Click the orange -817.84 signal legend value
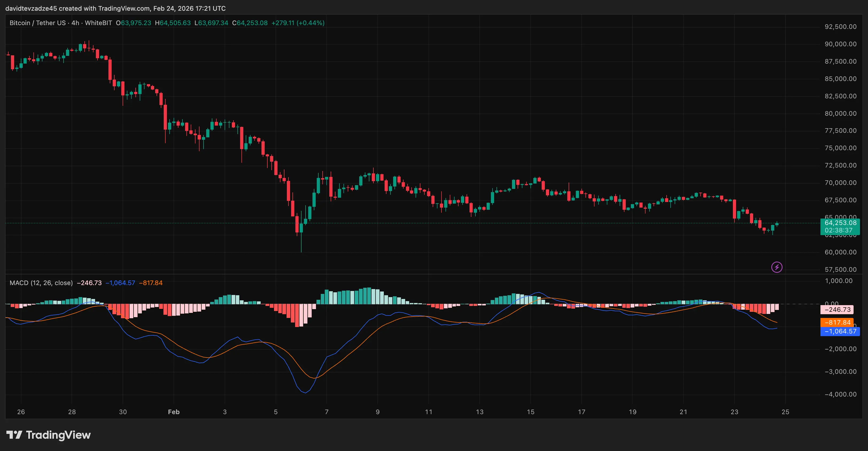The image size is (868, 451). pos(151,283)
